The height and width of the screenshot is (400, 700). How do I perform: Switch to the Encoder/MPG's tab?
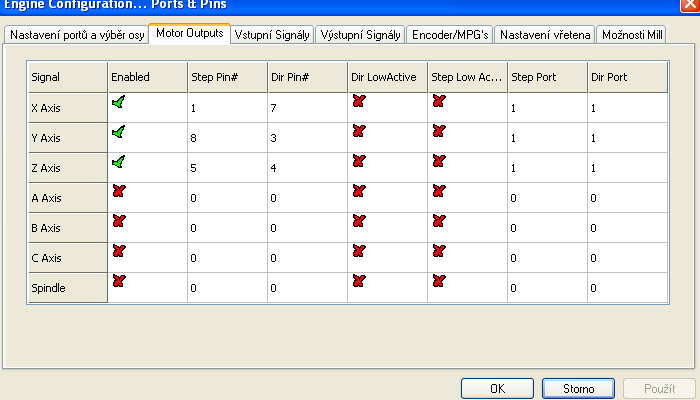pos(449,34)
